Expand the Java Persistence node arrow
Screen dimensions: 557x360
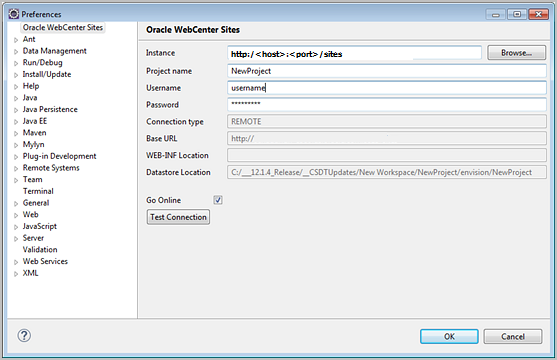click(x=16, y=110)
